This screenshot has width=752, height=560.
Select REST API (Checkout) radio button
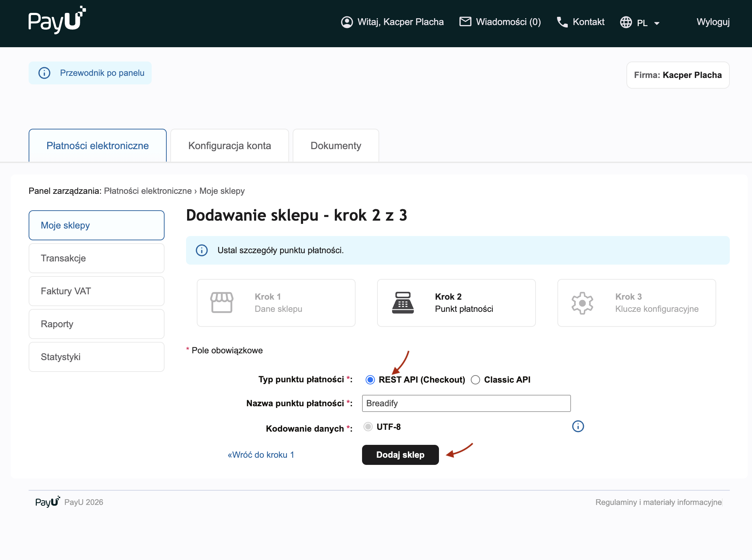370,380
